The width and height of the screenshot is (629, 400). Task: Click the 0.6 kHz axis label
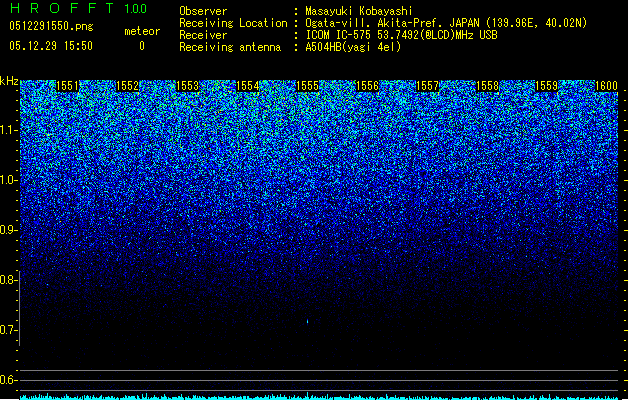(x=9, y=380)
